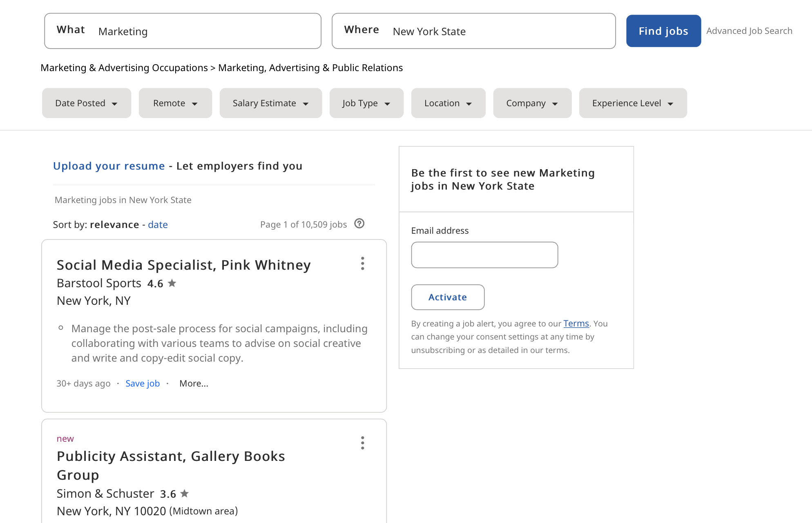Click Simon & Schuster company name
Screen dimensions: 812x523
[105, 494]
